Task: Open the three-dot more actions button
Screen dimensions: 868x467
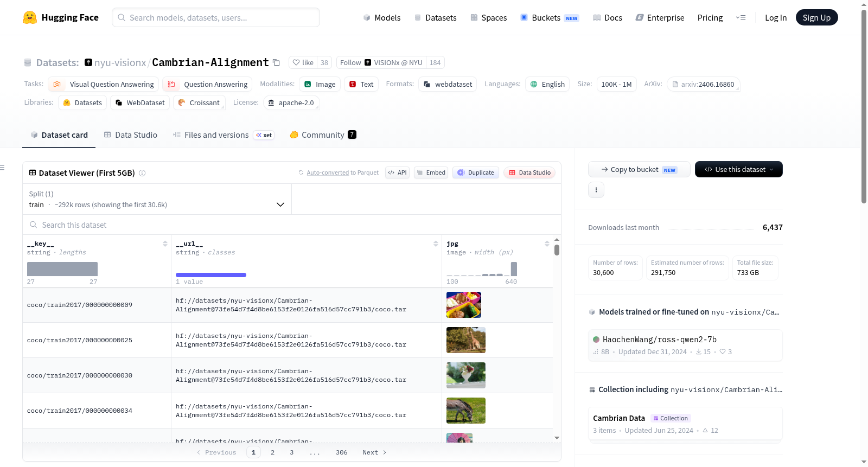Action: (596, 190)
